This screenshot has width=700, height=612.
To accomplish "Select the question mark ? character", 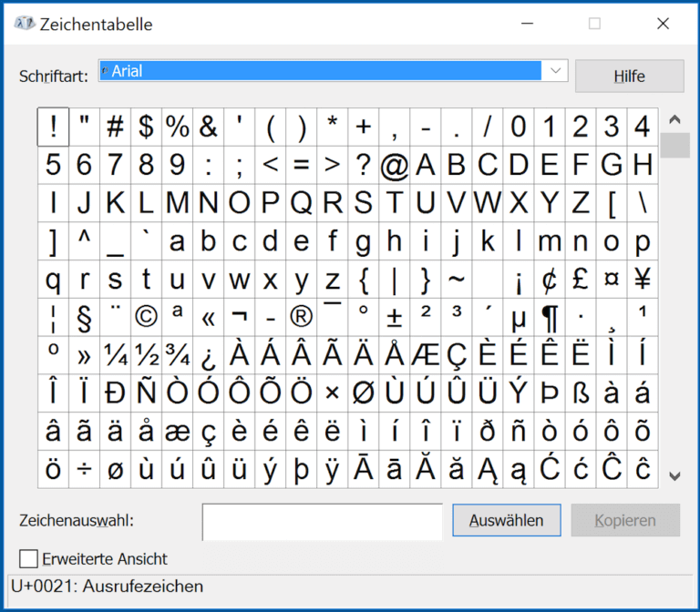I will [x=364, y=165].
